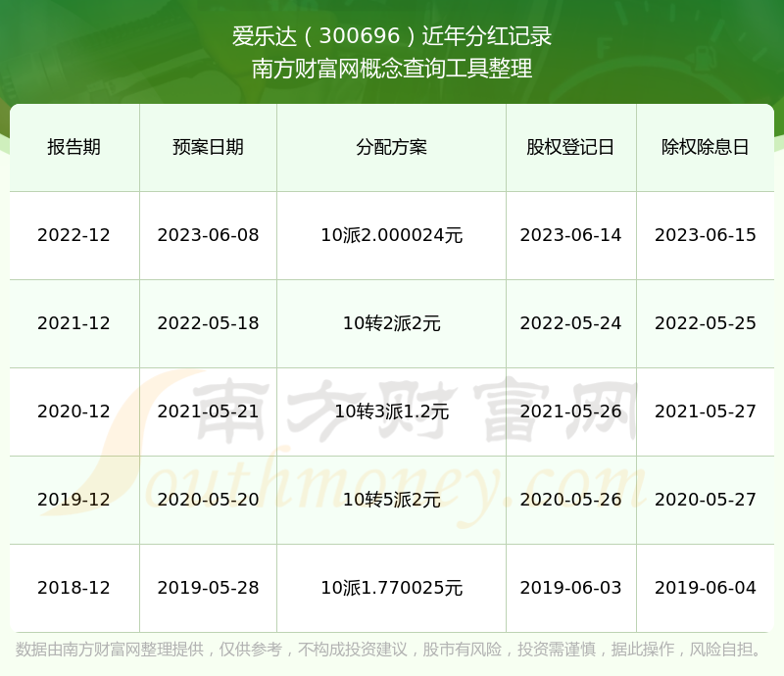Image resolution: width=784 pixels, height=676 pixels.
Task: Select ex-dividend date 2023-06-15 cell
Action: click(705, 235)
